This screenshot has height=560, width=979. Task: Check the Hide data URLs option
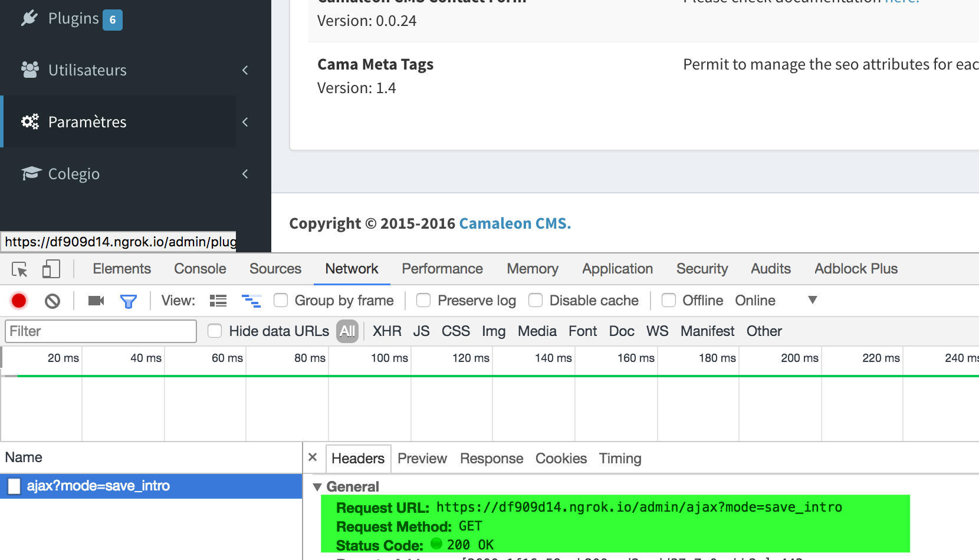point(214,331)
